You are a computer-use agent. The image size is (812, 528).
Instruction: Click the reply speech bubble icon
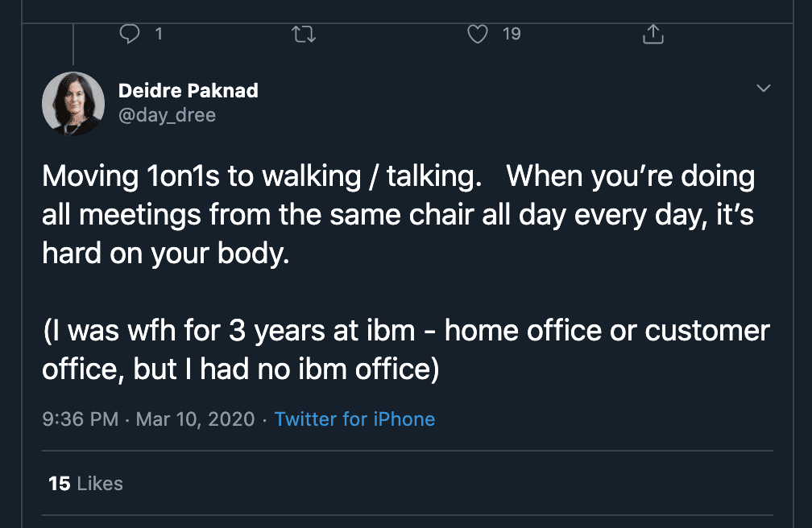pos(130,34)
